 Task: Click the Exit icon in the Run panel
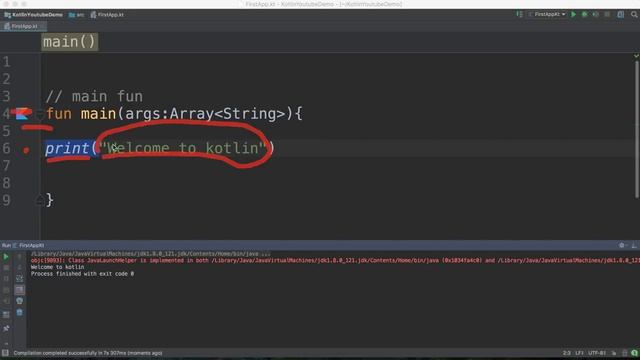click(x=6, y=301)
